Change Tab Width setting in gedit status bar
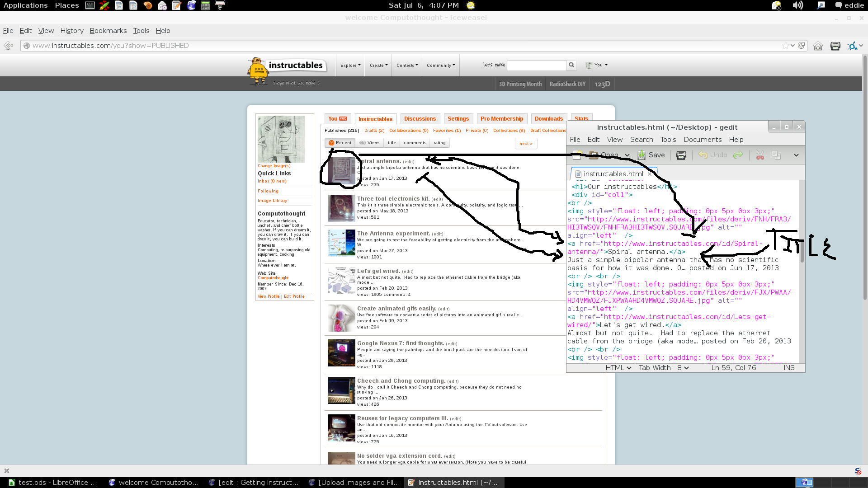 coord(664,368)
